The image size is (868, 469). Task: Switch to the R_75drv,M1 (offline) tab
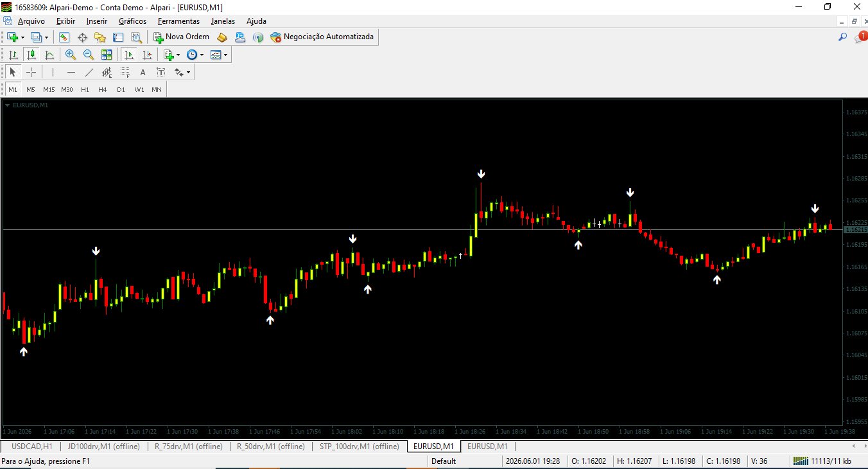189,447
